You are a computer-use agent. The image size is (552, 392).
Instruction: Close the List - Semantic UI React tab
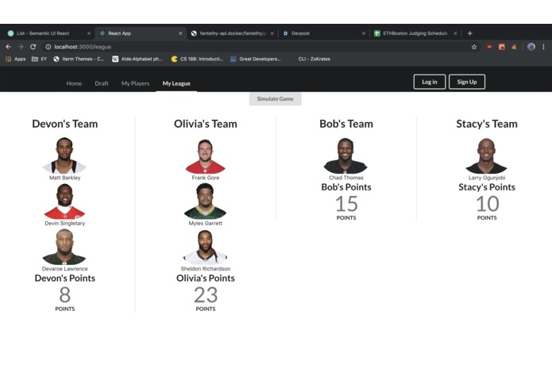[x=89, y=33]
